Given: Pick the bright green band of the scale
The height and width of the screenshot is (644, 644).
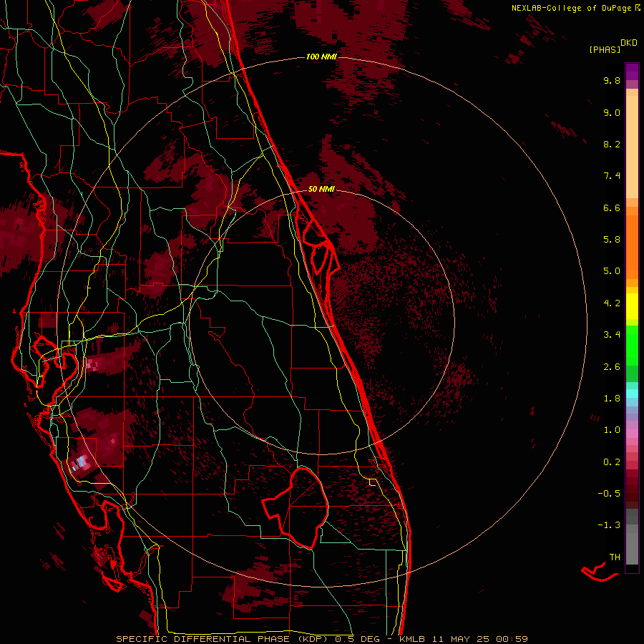Looking at the screenshot, I should click(x=632, y=346).
